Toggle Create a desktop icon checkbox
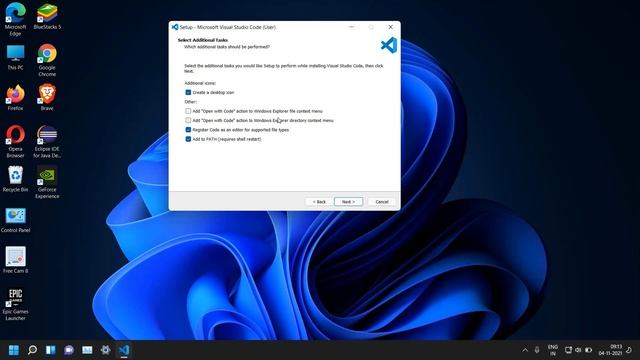 pyautogui.click(x=188, y=93)
